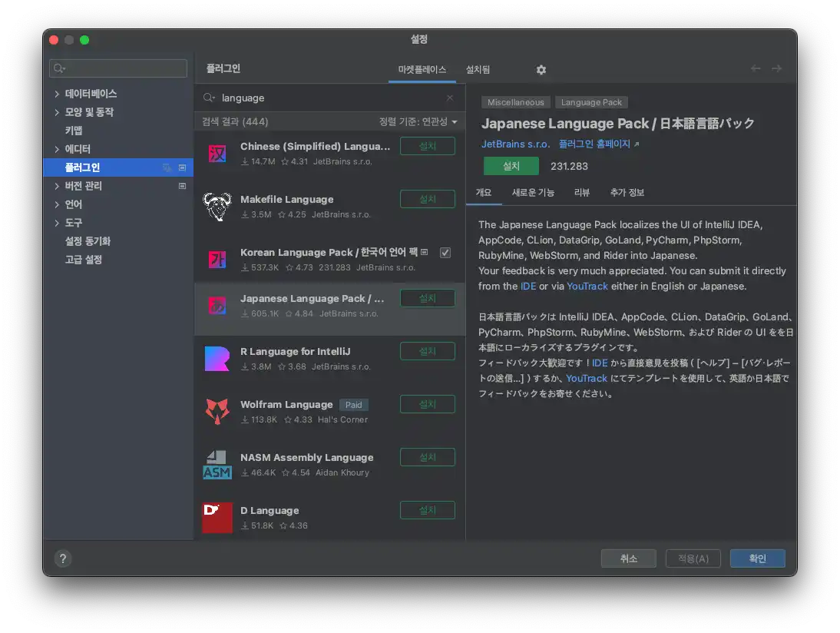Click the Paid badge on Wolfram Language
The image size is (840, 633).
coord(353,405)
